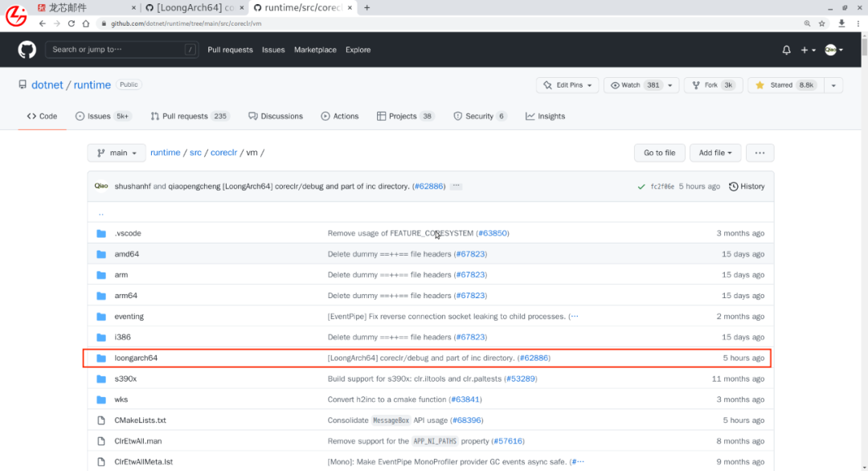The image size is (868, 471).
Task: Click the GitHub logo icon
Action: click(27, 50)
